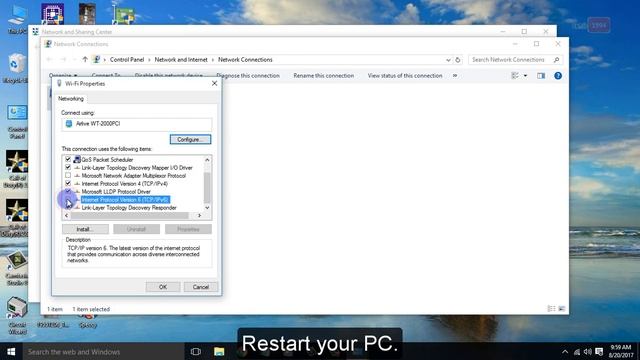Toggle Link-Layer Topology Discovery Mapper I/O Driver checkbox
This screenshot has width=640, height=360.
point(68,167)
